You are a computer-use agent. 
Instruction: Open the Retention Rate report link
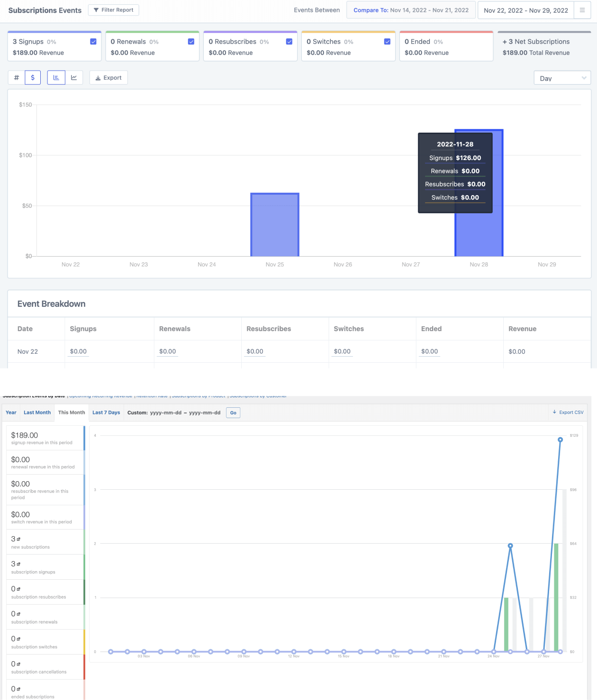[152, 396]
